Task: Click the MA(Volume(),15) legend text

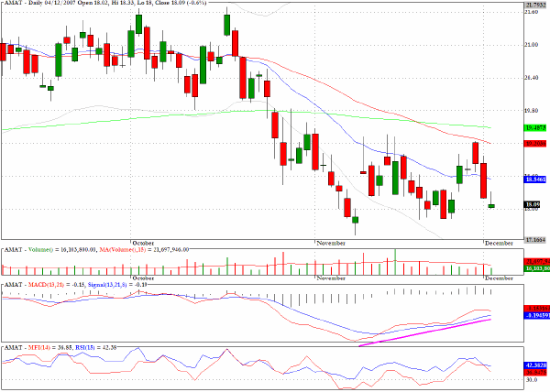Action: coord(123,250)
